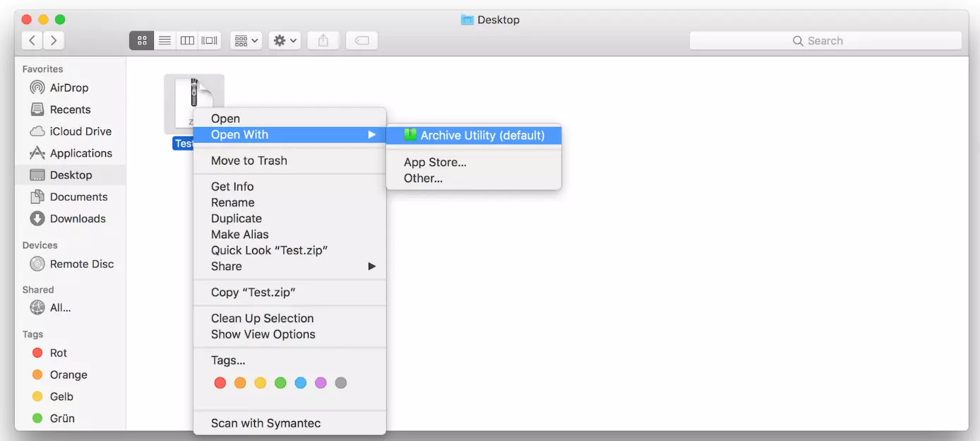The width and height of the screenshot is (980, 441).
Task: Open Recents in the sidebar
Action: (70, 110)
